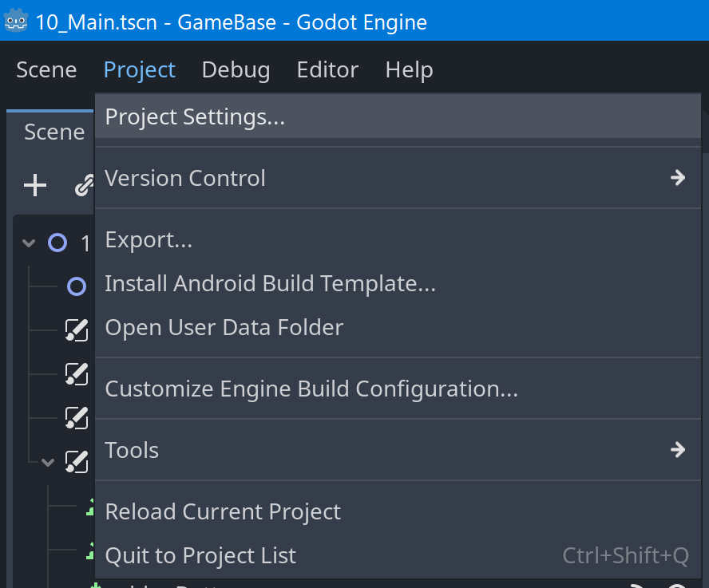
Task: Click the plus icon to add a node
Action: coord(34,186)
